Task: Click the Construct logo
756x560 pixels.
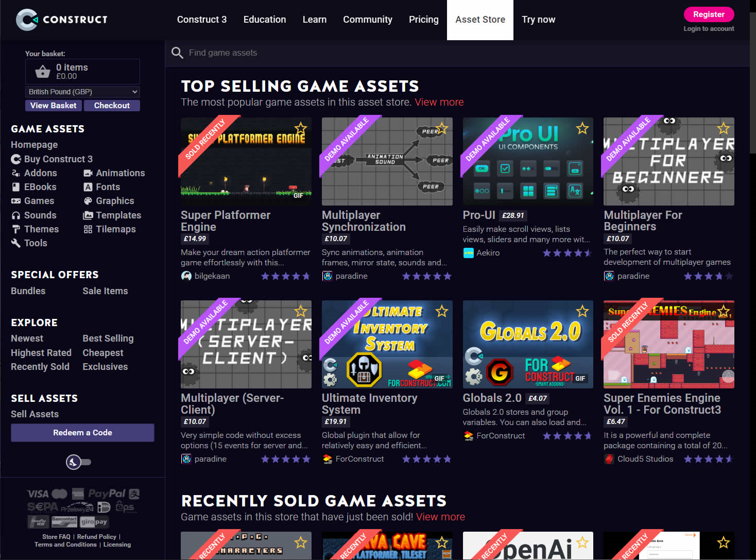Action: pyautogui.click(x=62, y=20)
